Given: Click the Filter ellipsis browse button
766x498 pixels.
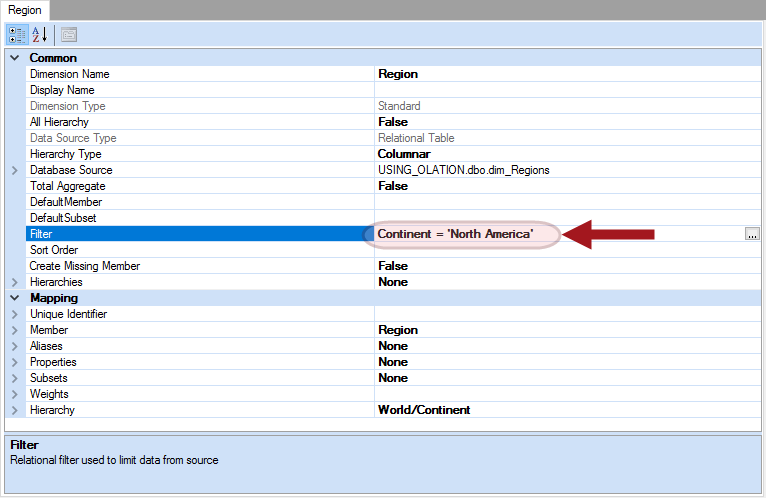Looking at the screenshot, I should [x=752, y=234].
